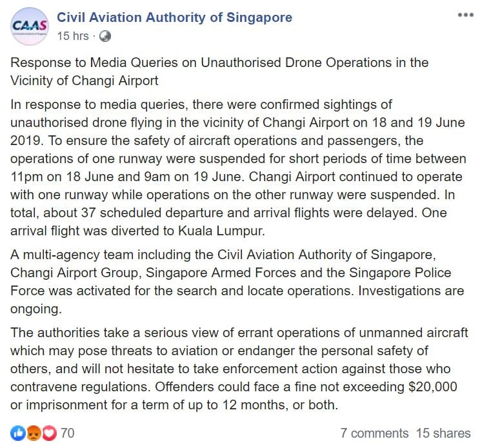480x448 pixels.
Task: Show who reacted via the 70 count
Action: click(x=67, y=433)
